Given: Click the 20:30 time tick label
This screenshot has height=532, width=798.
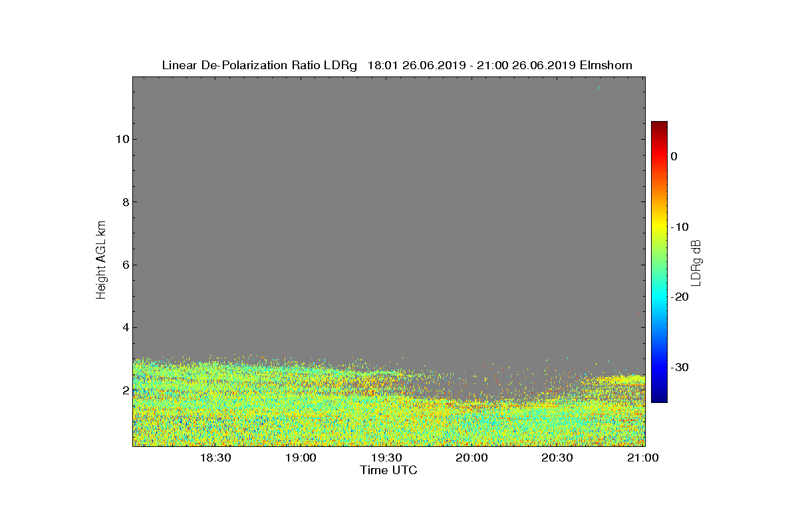Looking at the screenshot, I should point(557,458).
